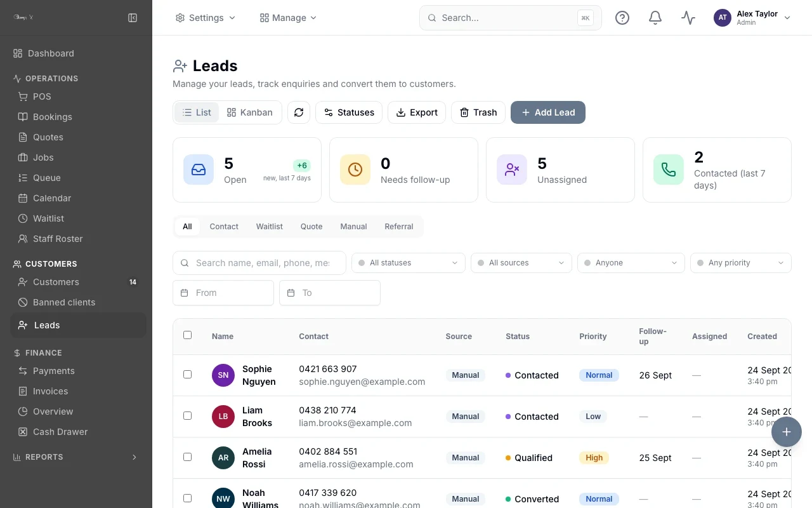Open the help question mark icon
The height and width of the screenshot is (508, 812).
[622, 18]
